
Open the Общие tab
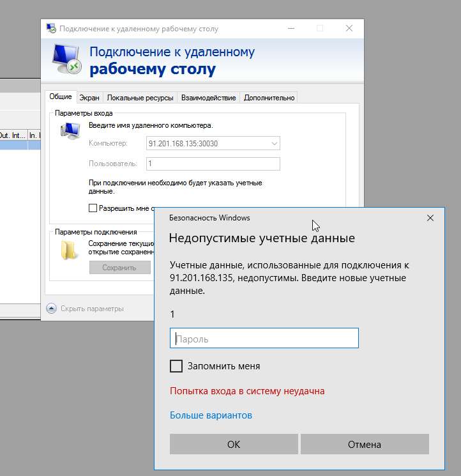tap(61, 96)
